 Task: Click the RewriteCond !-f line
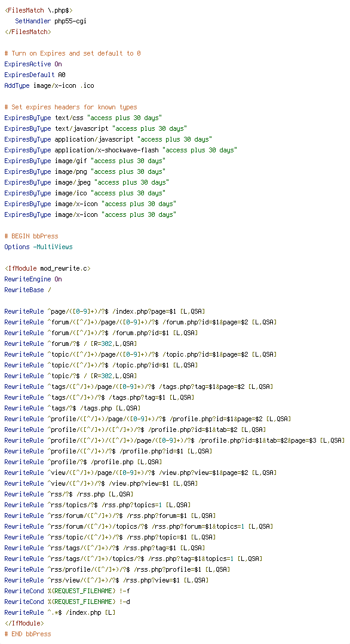[67, 591]
